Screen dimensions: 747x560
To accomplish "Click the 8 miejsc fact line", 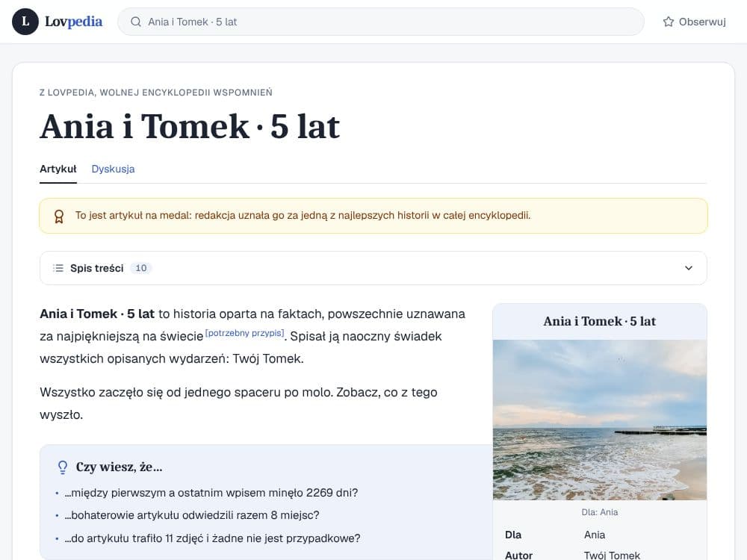I will 192,515.
